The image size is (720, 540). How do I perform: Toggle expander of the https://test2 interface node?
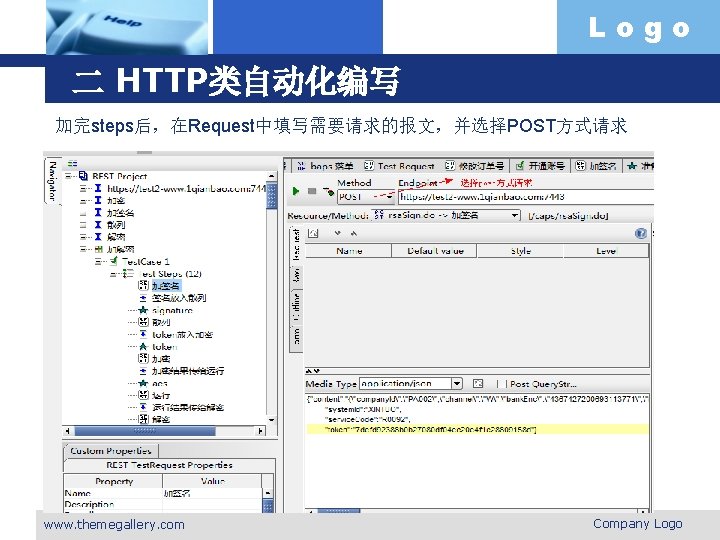[84, 188]
